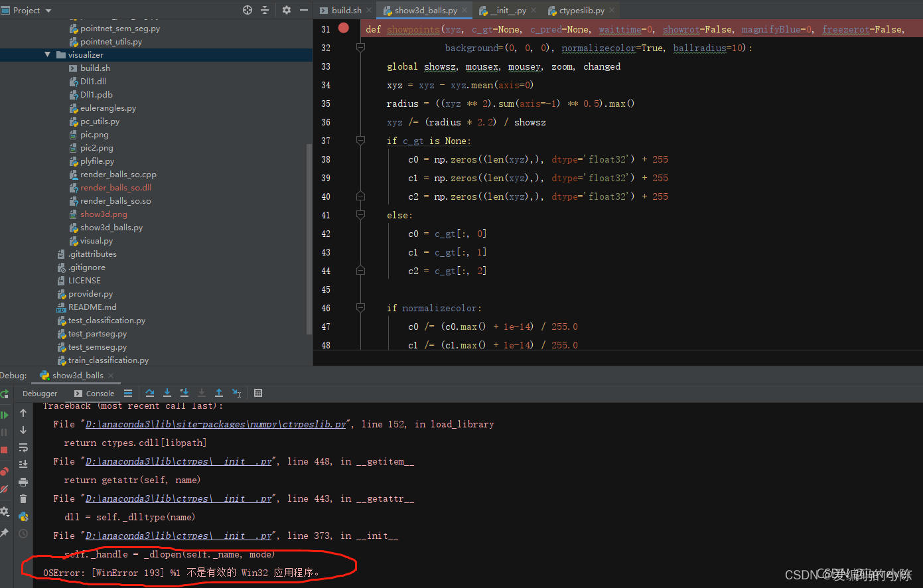Close the ctypeslib.py tab
The height and width of the screenshot is (588, 923).
pyautogui.click(x=611, y=10)
